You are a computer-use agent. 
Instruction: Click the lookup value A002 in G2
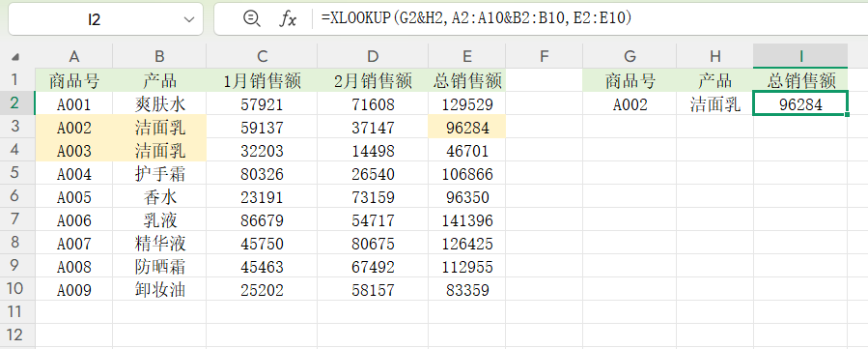(x=630, y=103)
